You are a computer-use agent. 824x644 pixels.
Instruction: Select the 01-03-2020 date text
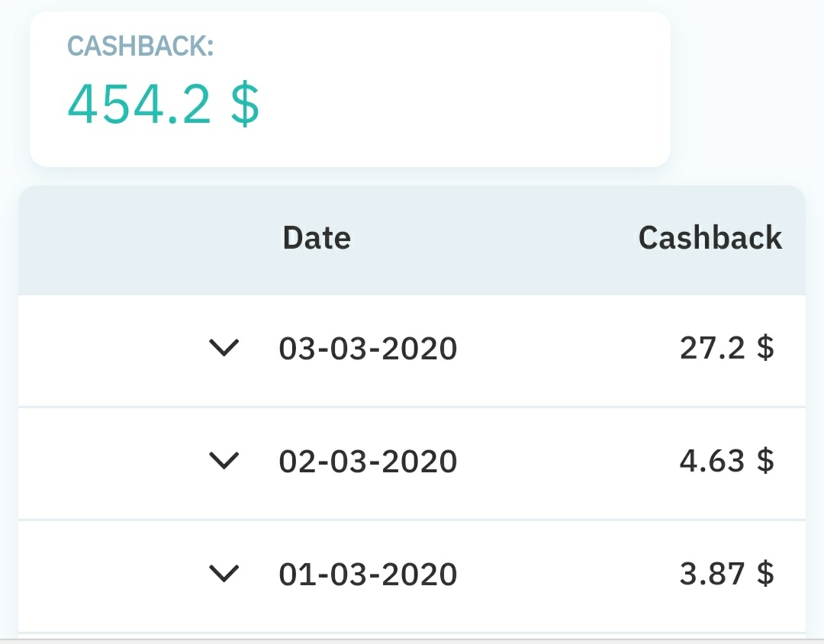tap(368, 574)
